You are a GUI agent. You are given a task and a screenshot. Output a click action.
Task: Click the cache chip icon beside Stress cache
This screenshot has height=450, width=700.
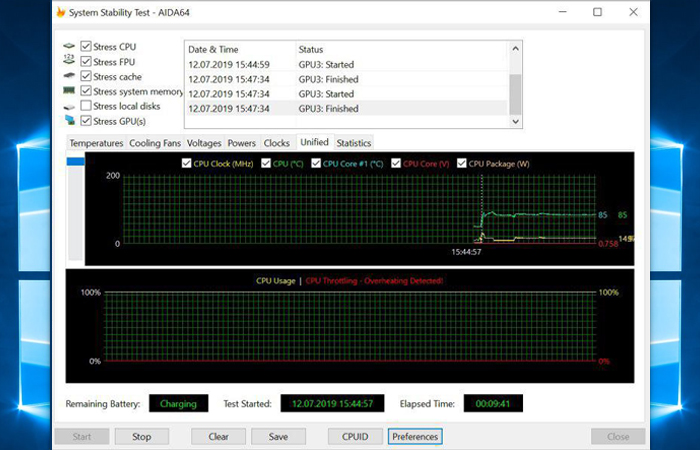pyautogui.click(x=69, y=77)
